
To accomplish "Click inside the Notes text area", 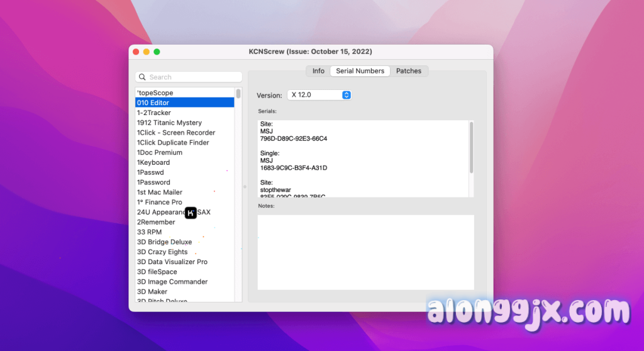I will [x=365, y=252].
